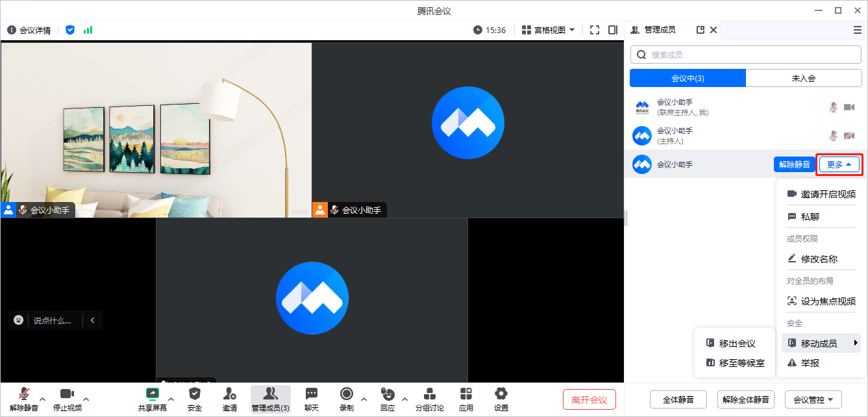
Task: Toggle the microphone icon in the 联席主持人 row
Action: 833,107
